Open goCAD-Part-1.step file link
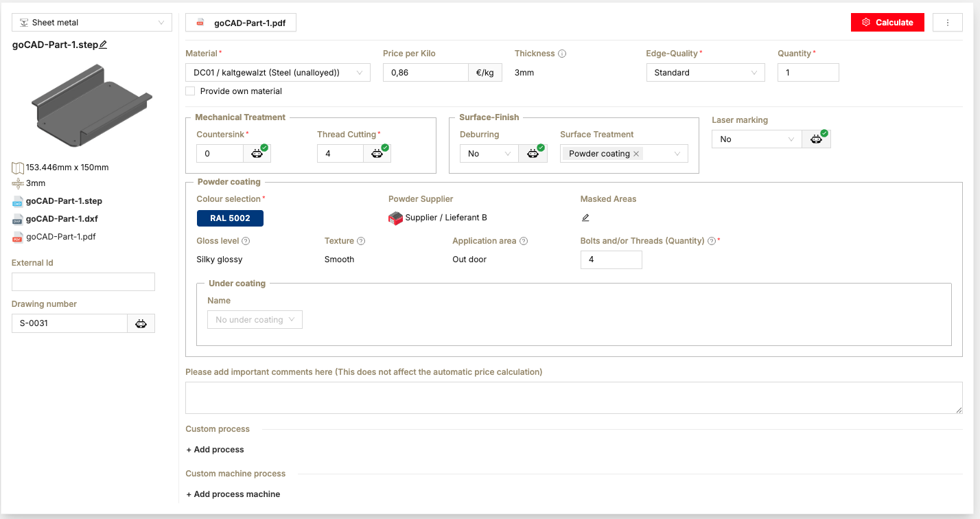Viewport: 980px width, 519px height. [65, 201]
